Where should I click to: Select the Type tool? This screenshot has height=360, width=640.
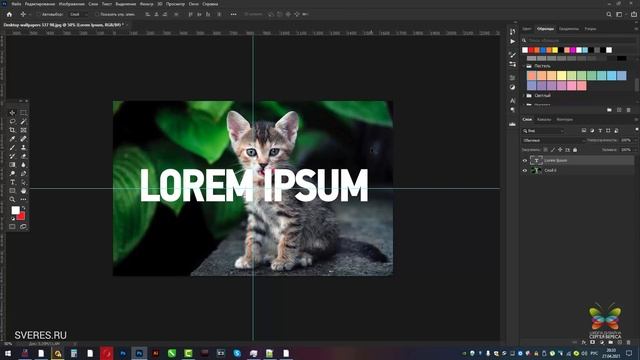coord(12,182)
